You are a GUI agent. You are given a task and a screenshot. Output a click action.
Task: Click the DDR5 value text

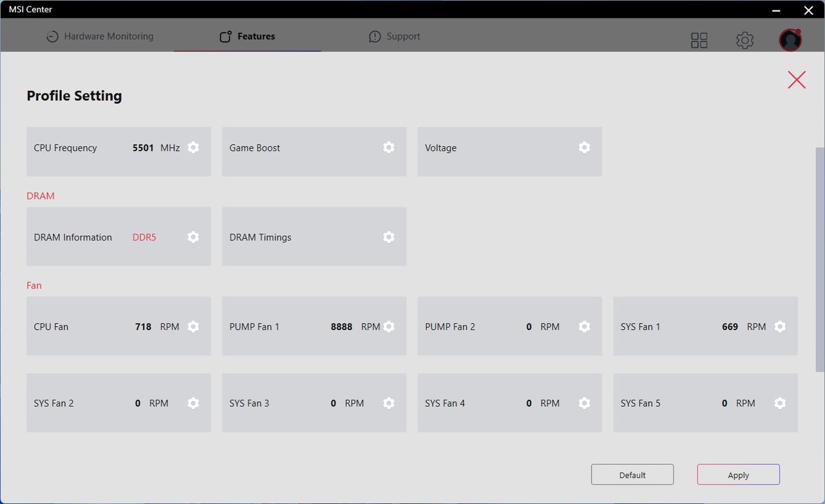(144, 237)
